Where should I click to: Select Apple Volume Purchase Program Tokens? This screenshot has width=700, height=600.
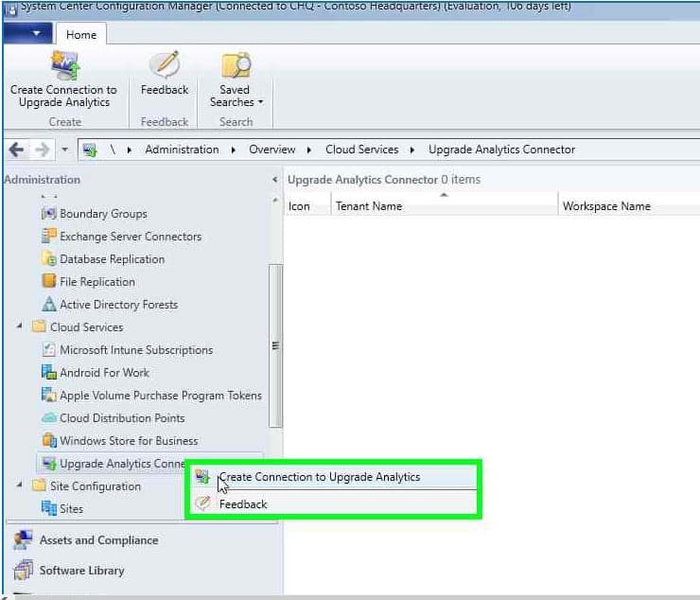(161, 396)
